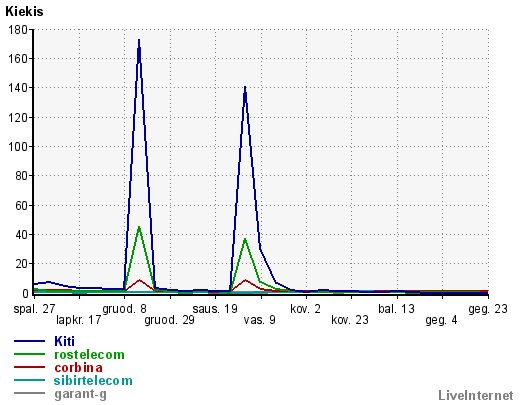Click the LiveInternet watermark text
Viewport: 520px width, 405px height.
click(x=476, y=395)
